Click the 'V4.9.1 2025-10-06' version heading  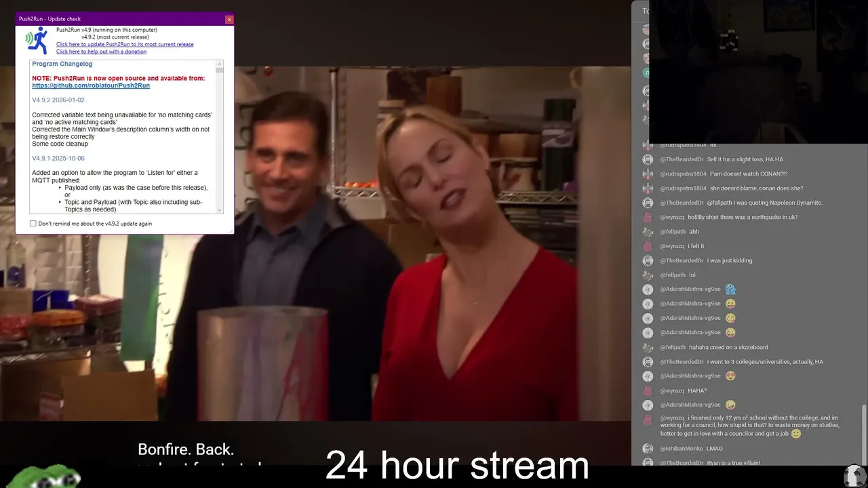point(58,159)
